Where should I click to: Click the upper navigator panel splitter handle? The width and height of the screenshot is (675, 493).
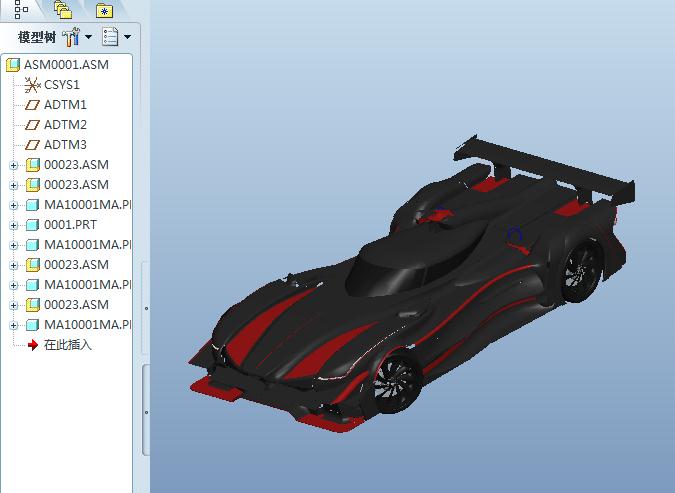point(146,308)
